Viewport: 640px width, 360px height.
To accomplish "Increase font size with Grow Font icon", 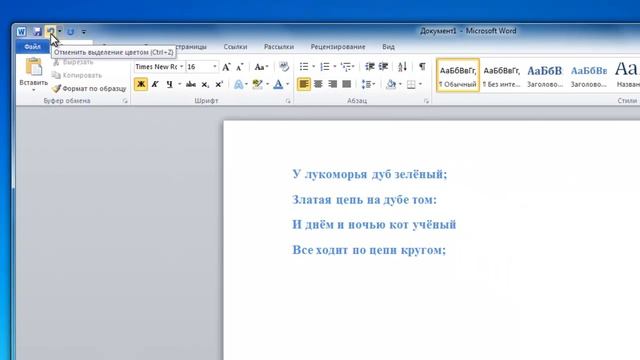I will [x=226, y=67].
